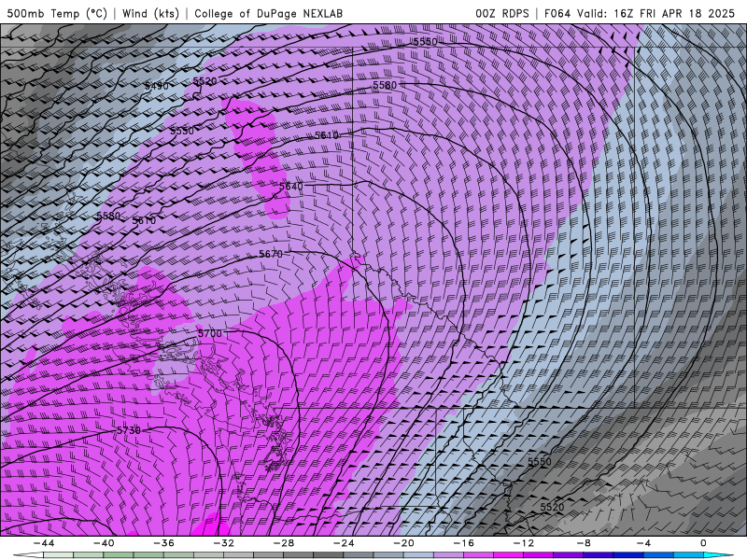
Task: Click the -36 color scale label
Action: click(163, 543)
